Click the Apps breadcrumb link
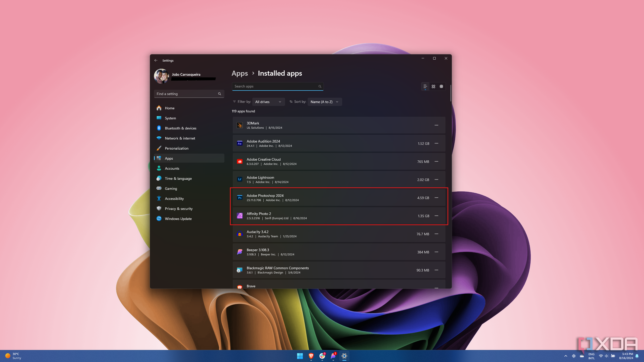Image resolution: width=644 pixels, height=362 pixels. pyautogui.click(x=240, y=73)
